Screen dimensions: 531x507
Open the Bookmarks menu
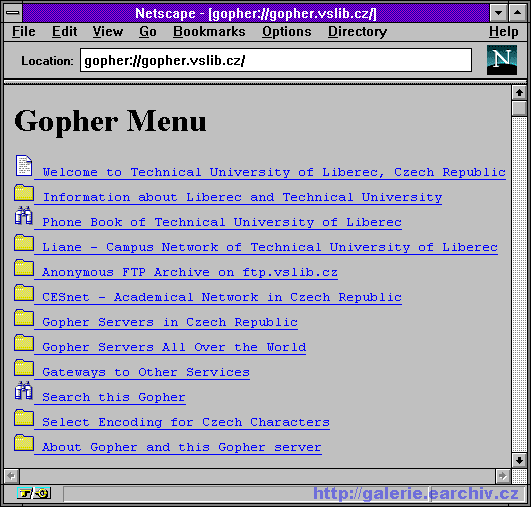[x=209, y=31]
